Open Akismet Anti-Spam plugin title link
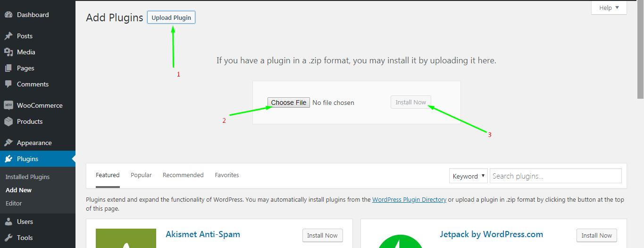644x248 pixels. 203,234
